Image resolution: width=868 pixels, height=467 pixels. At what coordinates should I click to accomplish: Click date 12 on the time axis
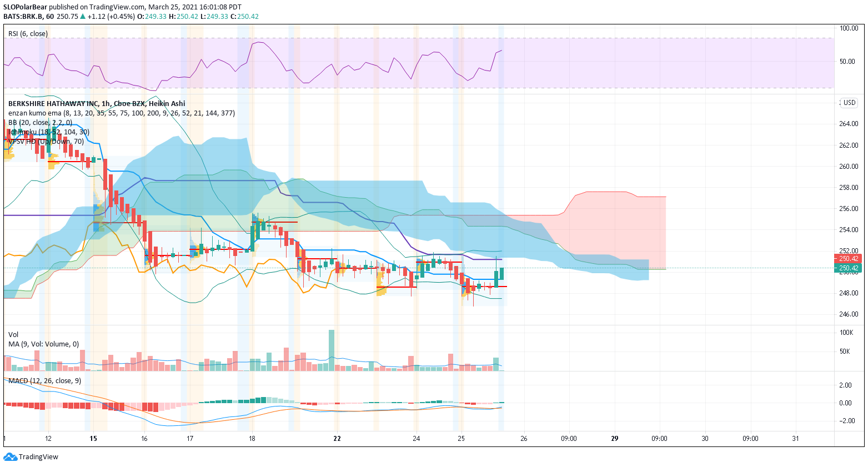tap(48, 439)
